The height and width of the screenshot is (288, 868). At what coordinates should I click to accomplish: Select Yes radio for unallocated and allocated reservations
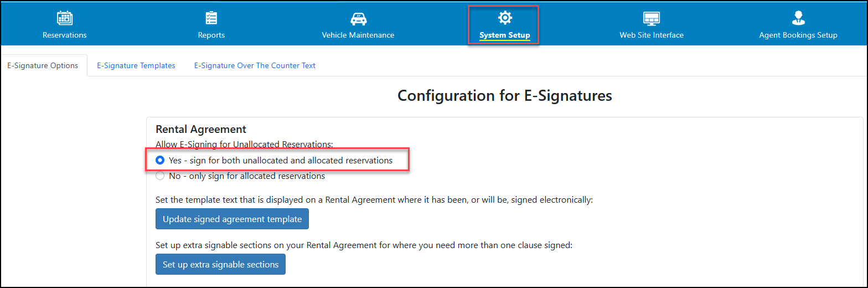160,161
